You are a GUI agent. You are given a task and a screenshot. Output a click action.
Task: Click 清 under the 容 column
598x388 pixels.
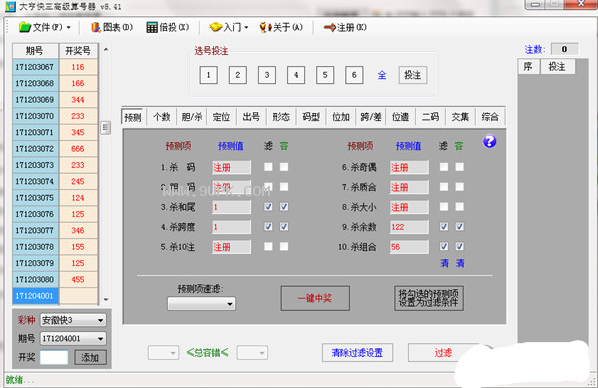tap(460, 263)
